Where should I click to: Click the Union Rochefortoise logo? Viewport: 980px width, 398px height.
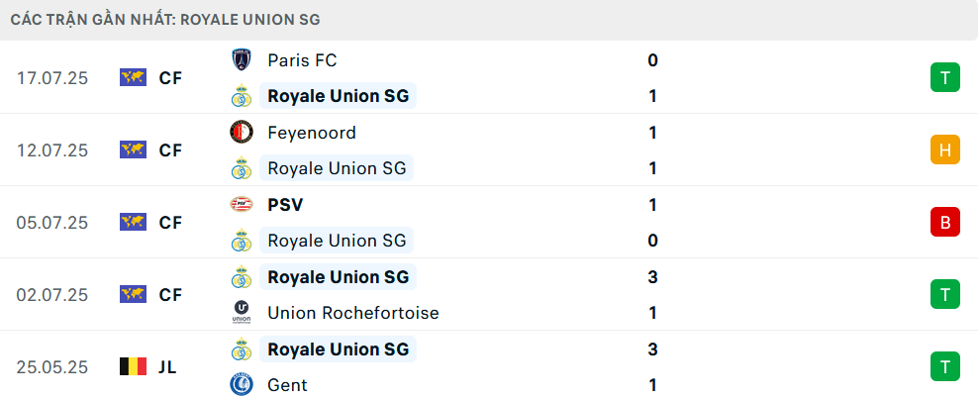[x=242, y=313]
